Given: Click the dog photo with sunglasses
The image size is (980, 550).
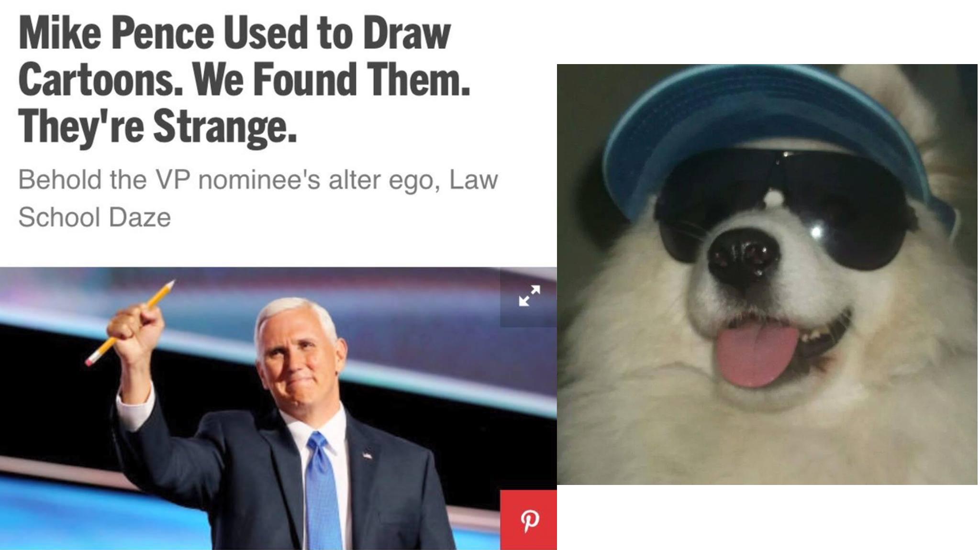Looking at the screenshot, I should click(x=767, y=274).
